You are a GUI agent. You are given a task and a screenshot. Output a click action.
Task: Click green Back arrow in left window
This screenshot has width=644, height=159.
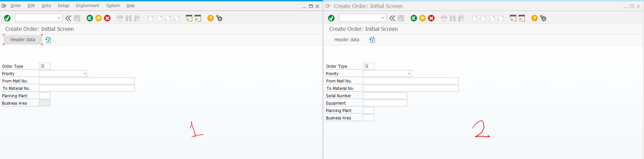(x=90, y=18)
